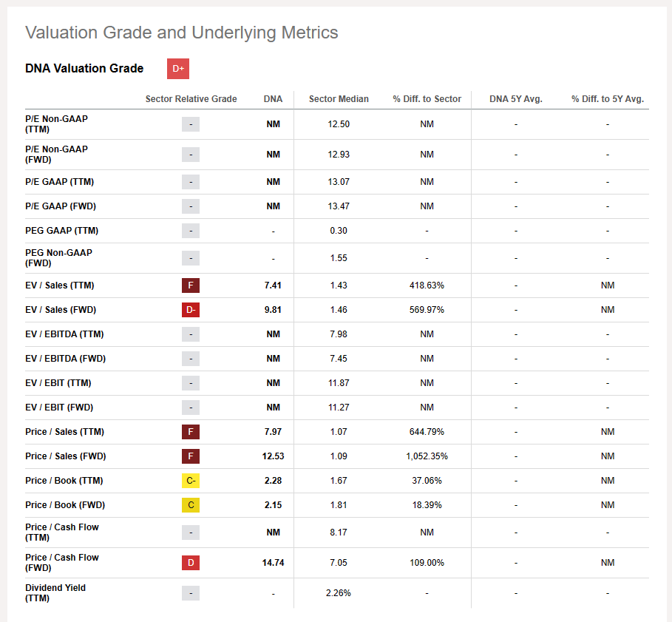Select the DNA 5Y Avg. column header
Image resolution: width=672 pixels, height=622 pixels.
(515, 99)
